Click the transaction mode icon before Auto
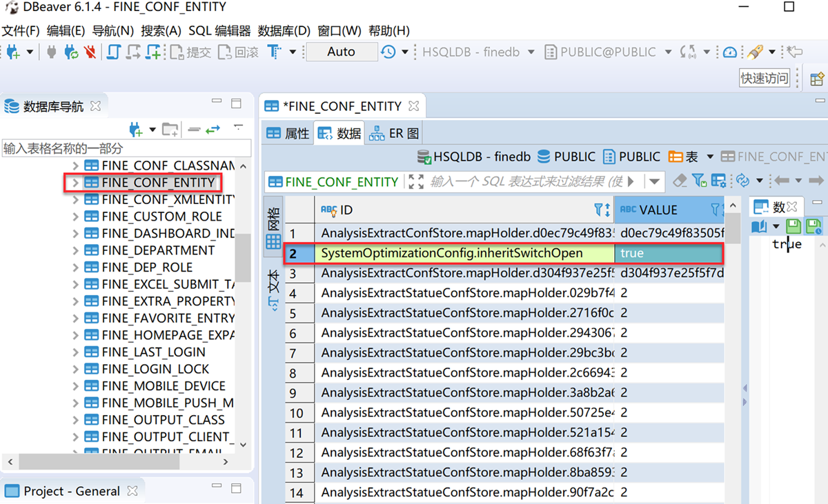This screenshot has height=504, width=828. pyautogui.click(x=274, y=52)
